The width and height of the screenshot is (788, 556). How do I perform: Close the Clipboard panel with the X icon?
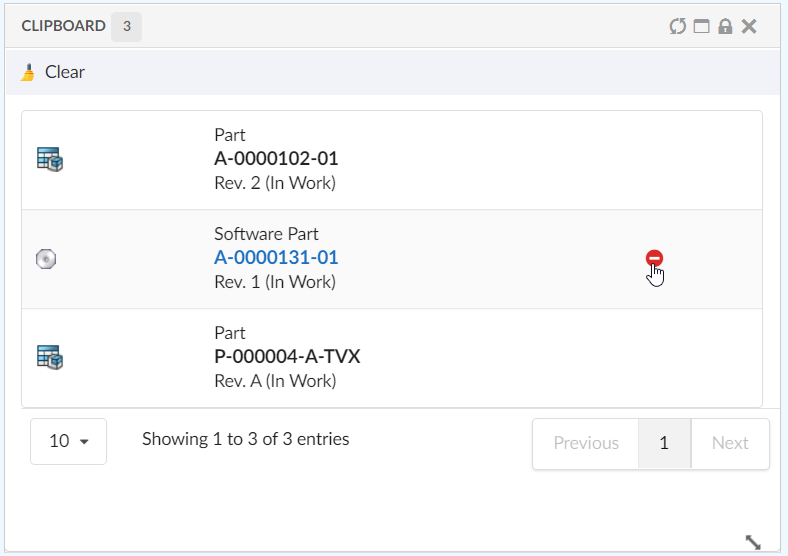pos(749,26)
